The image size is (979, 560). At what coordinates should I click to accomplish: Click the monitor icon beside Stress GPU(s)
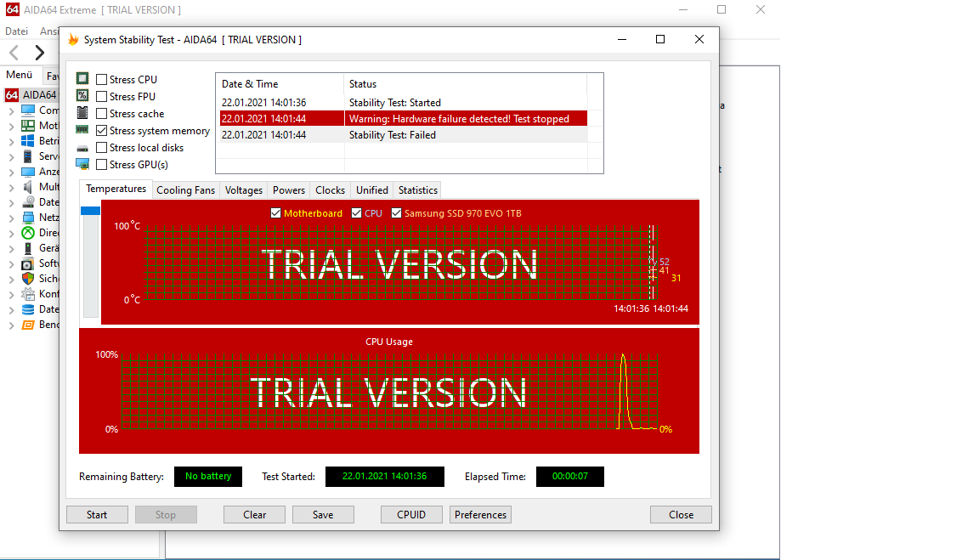point(82,164)
